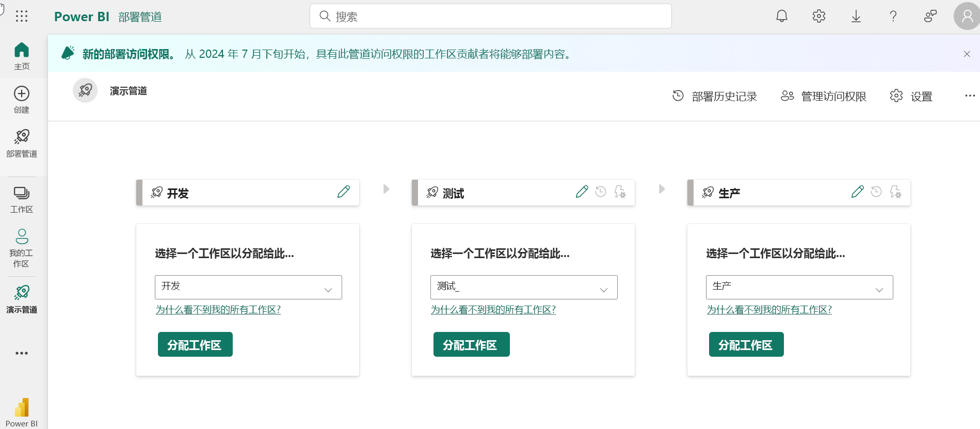Focus the 搜索 search box
980x429 pixels.
pyautogui.click(x=491, y=16)
